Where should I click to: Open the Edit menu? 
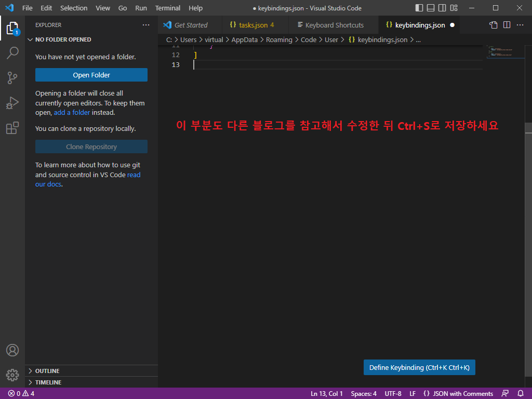coord(46,8)
